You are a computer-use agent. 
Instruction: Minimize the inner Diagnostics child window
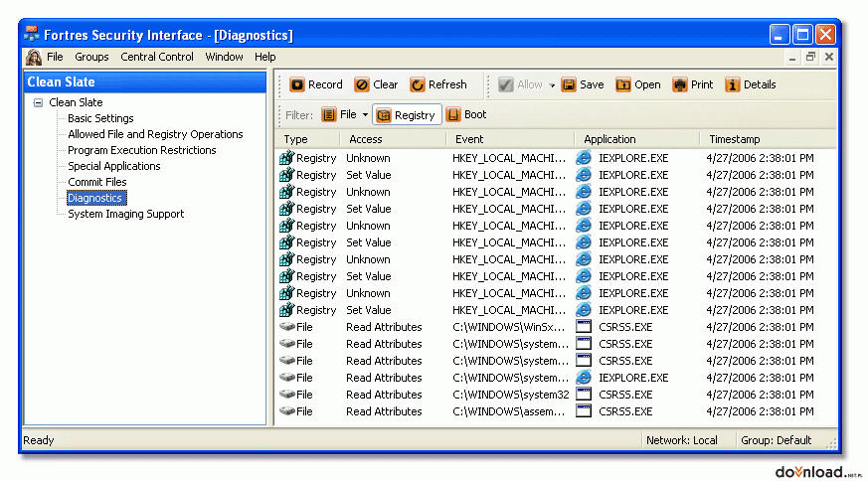[x=792, y=57]
